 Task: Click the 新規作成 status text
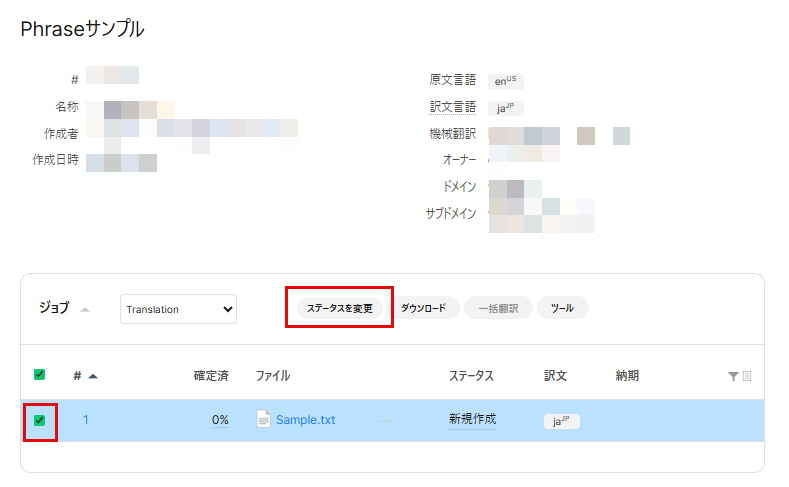pos(472,419)
